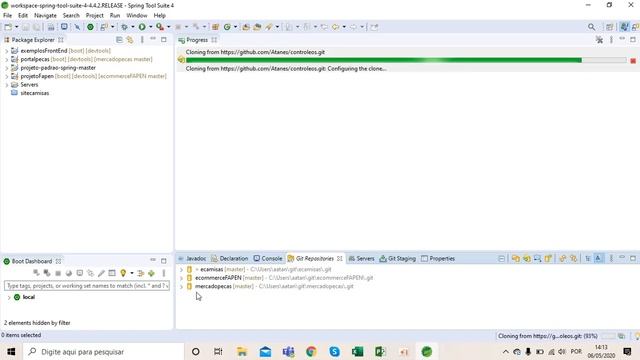Click Remove All Finished Operations icon
The image size is (640, 360).
[599, 40]
